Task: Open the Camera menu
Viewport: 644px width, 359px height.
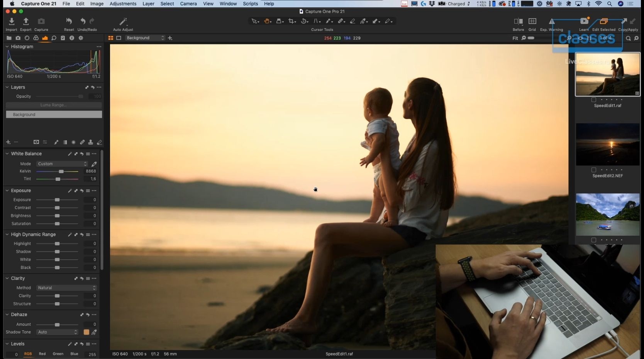Action: click(188, 4)
